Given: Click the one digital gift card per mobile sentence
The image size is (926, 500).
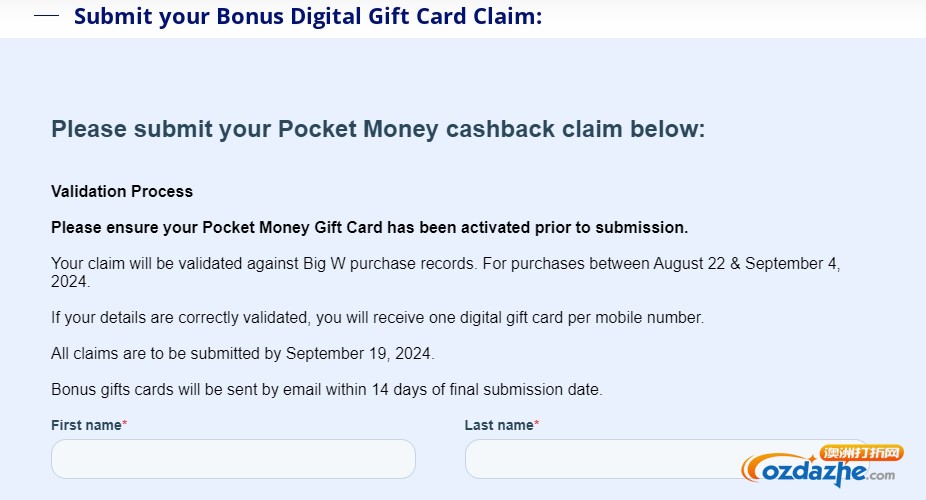Looking at the screenshot, I should (x=377, y=318).
